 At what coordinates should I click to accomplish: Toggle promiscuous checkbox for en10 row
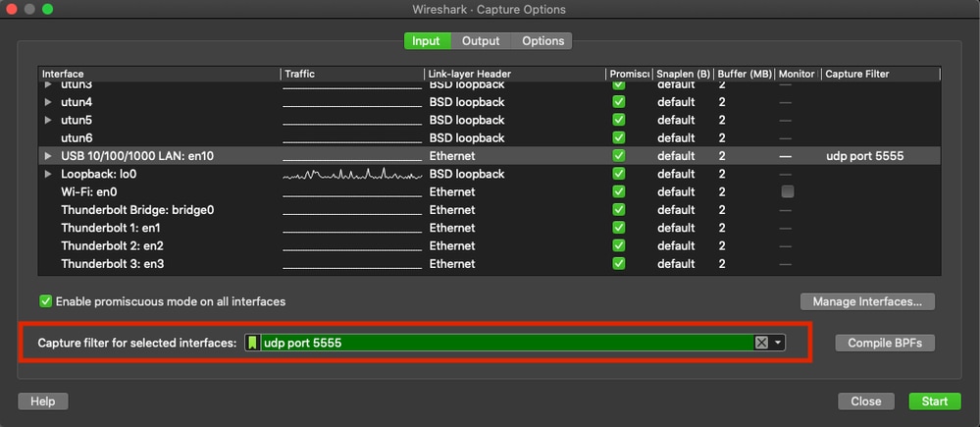pyautogui.click(x=618, y=156)
